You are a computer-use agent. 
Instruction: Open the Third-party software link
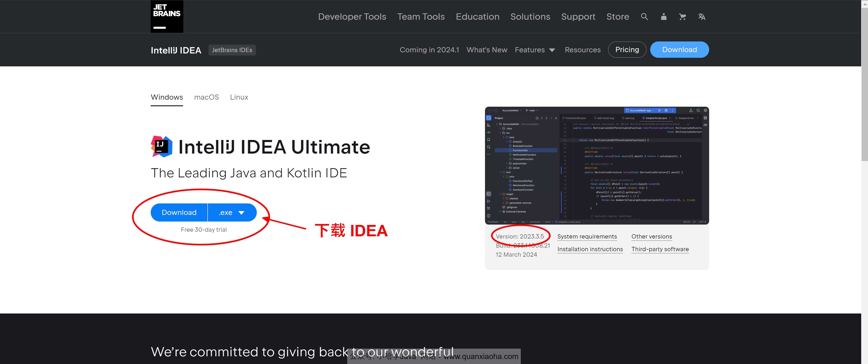click(x=660, y=249)
